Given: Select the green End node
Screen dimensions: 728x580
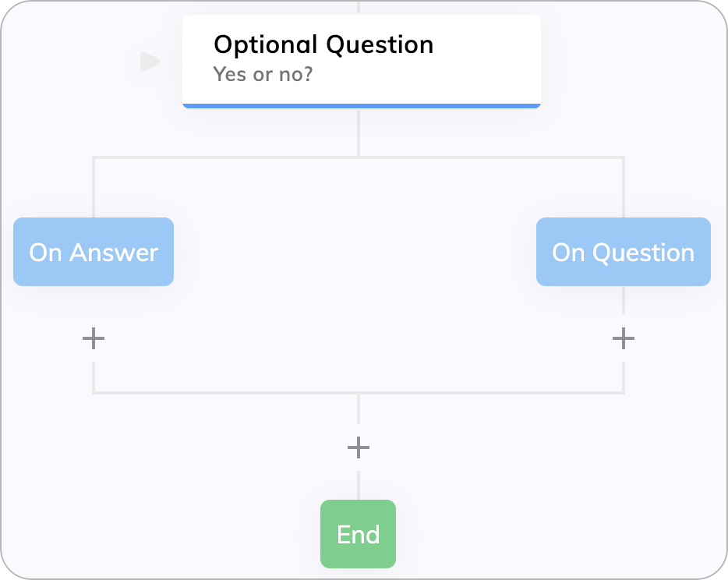Looking at the screenshot, I should 358,534.
